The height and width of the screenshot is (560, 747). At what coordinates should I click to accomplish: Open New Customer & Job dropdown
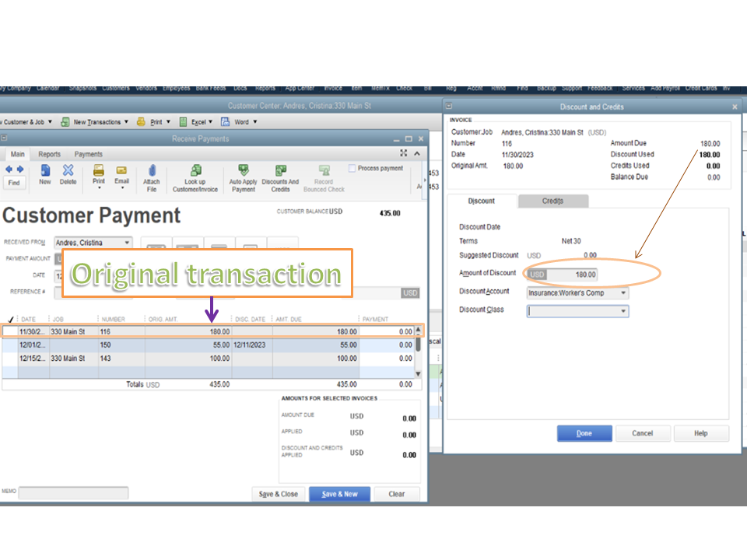click(50, 122)
